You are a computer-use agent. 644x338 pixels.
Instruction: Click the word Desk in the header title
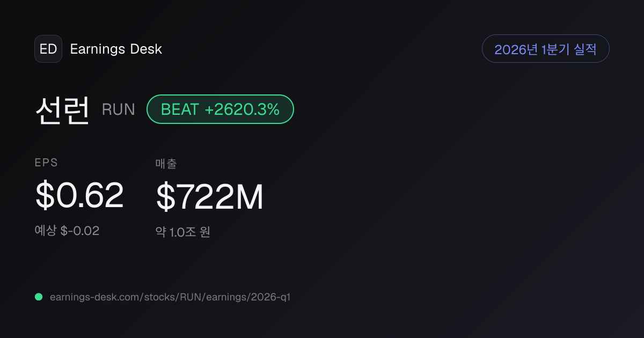pyautogui.click(x=146, y=49)
